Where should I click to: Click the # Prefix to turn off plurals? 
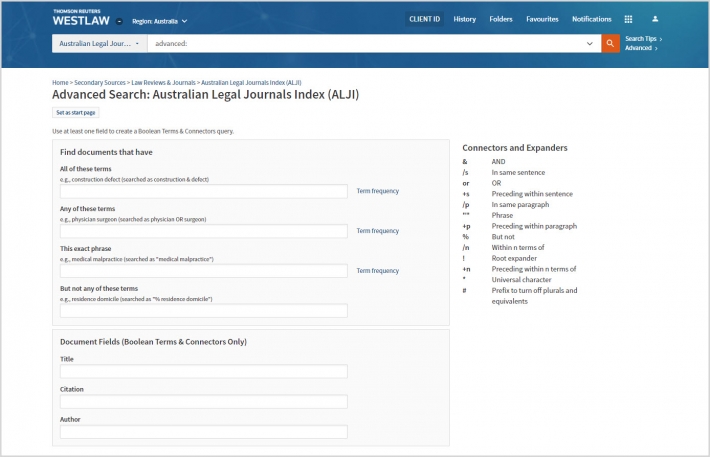point(520,296)
